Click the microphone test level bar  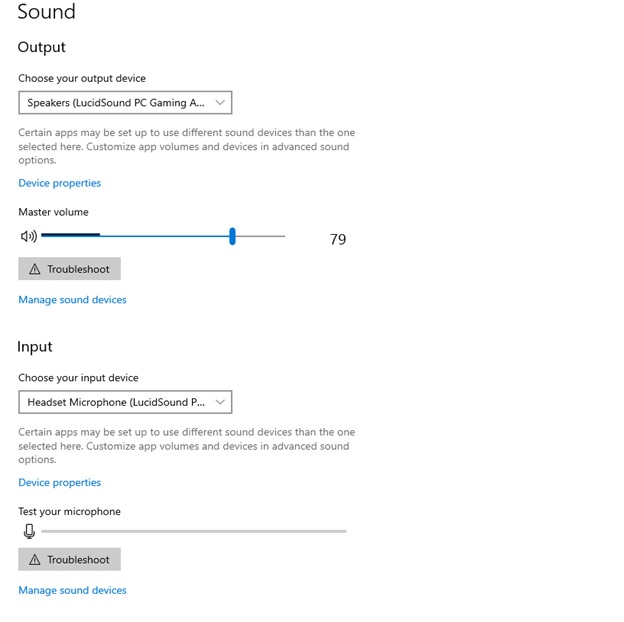[x=194, y=531]
